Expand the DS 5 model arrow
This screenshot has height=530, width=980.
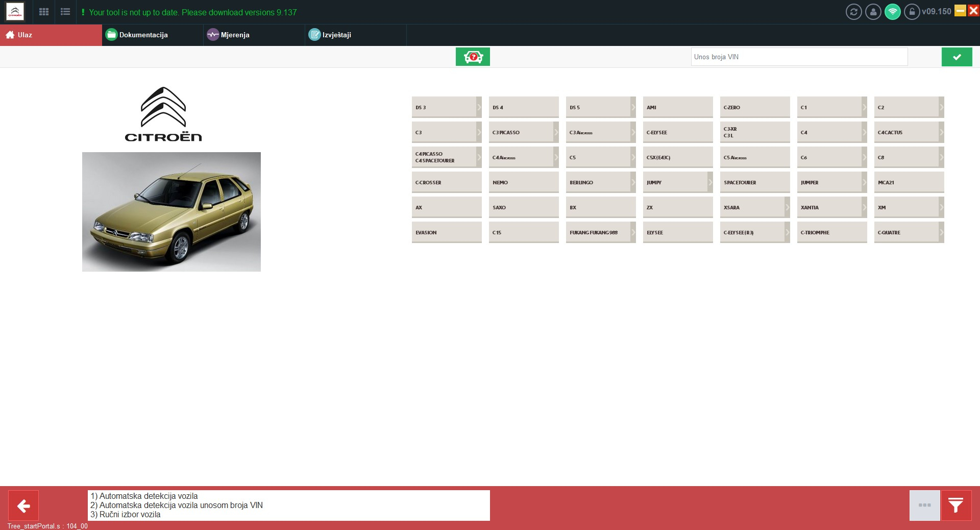click(633, 107)
